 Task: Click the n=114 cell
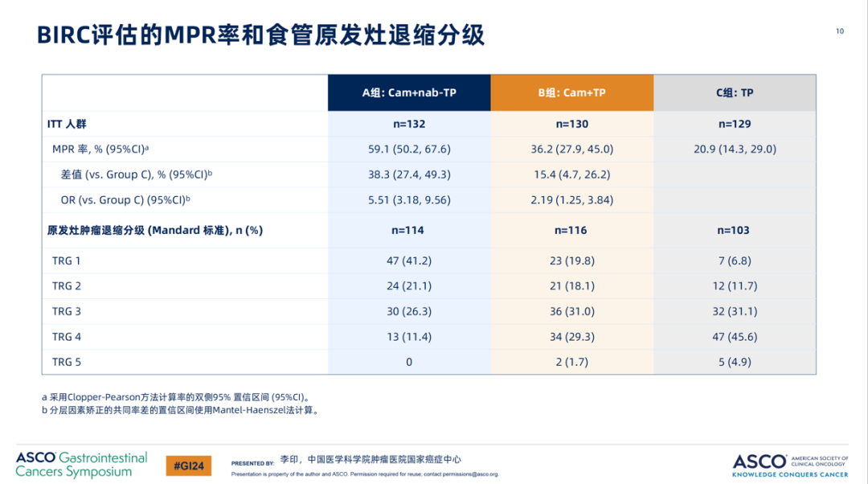[x=407, y=231]
